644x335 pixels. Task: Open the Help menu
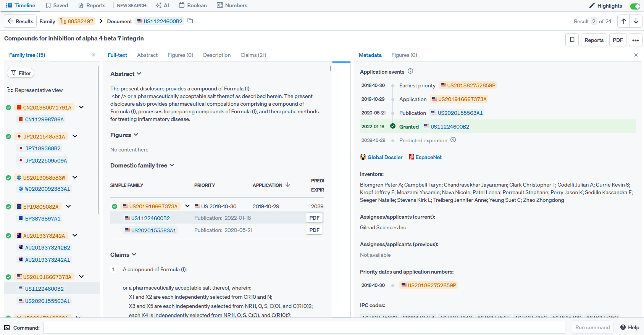[630, 327]
